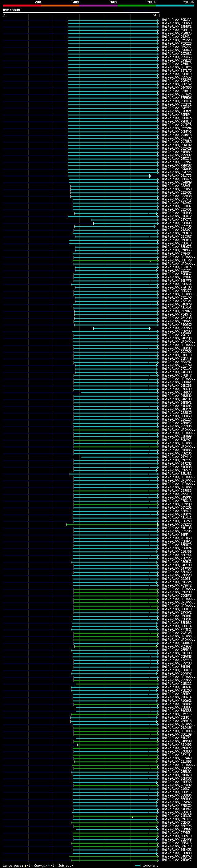Select hit label UniRef100_D0EYF4
Viewport: 197px width, 868px height.
tap(176, 108)
